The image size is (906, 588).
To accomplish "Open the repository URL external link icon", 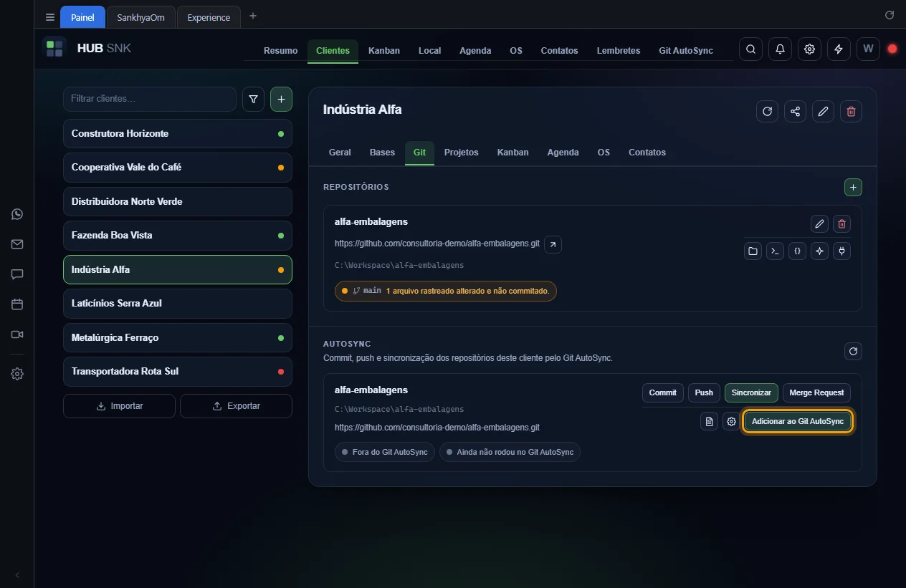I will pyautogui.click(x=553, y=245).
